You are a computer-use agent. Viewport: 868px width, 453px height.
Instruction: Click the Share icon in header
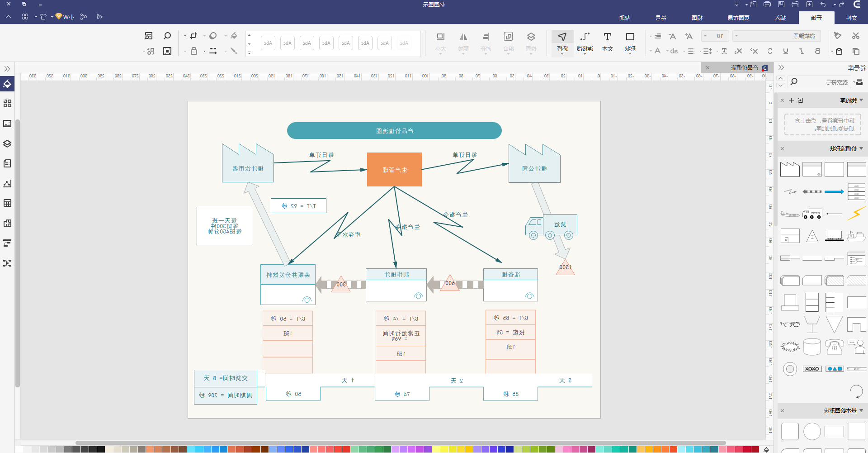tap(84, 17)
